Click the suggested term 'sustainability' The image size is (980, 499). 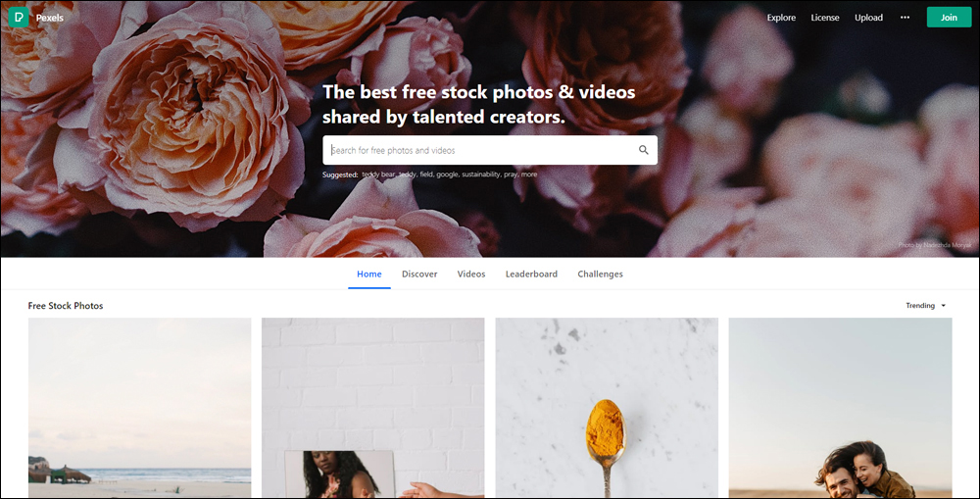pos(480,175)
